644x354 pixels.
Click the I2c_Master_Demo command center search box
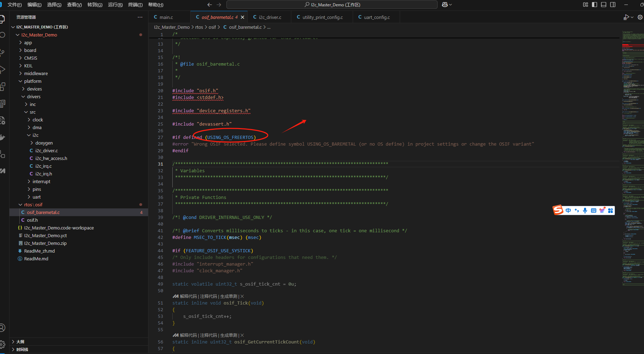coord(332,5)
